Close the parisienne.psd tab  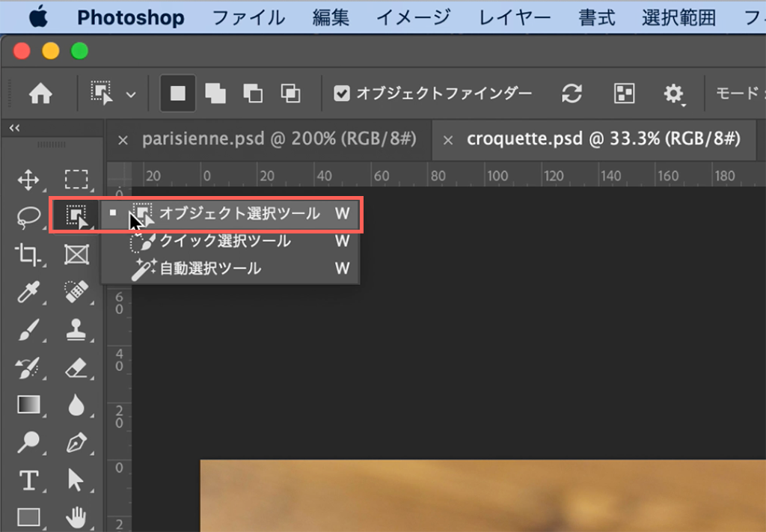point(123,141)
